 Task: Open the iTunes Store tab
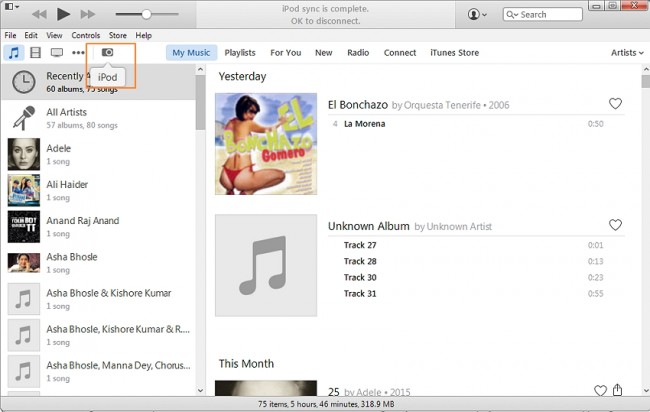pyautogui.click(x=454, y=53)
